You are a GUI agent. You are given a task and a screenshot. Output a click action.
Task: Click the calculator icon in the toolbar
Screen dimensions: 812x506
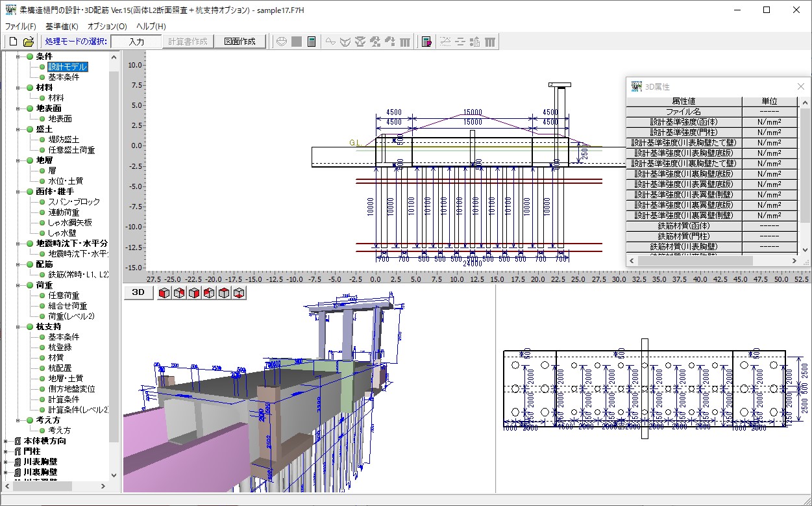tap(312, 42)
